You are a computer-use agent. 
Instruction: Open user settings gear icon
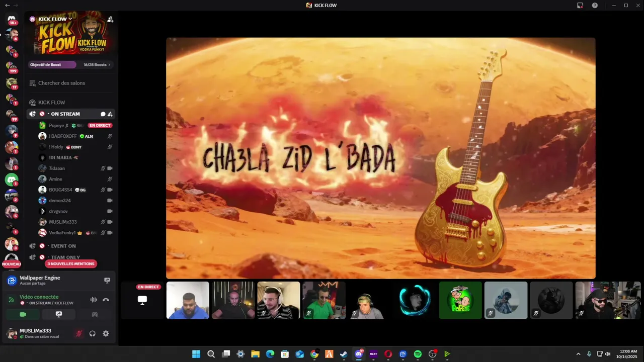106,333
